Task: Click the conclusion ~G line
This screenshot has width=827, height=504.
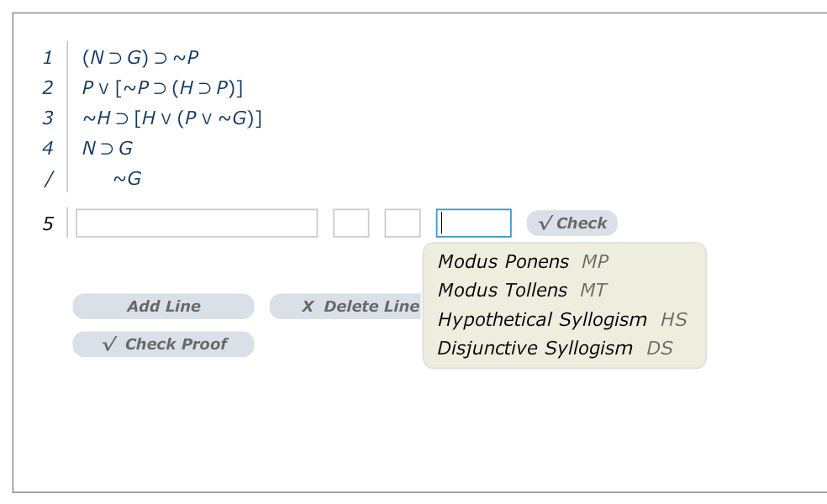Action: (126, 178)
